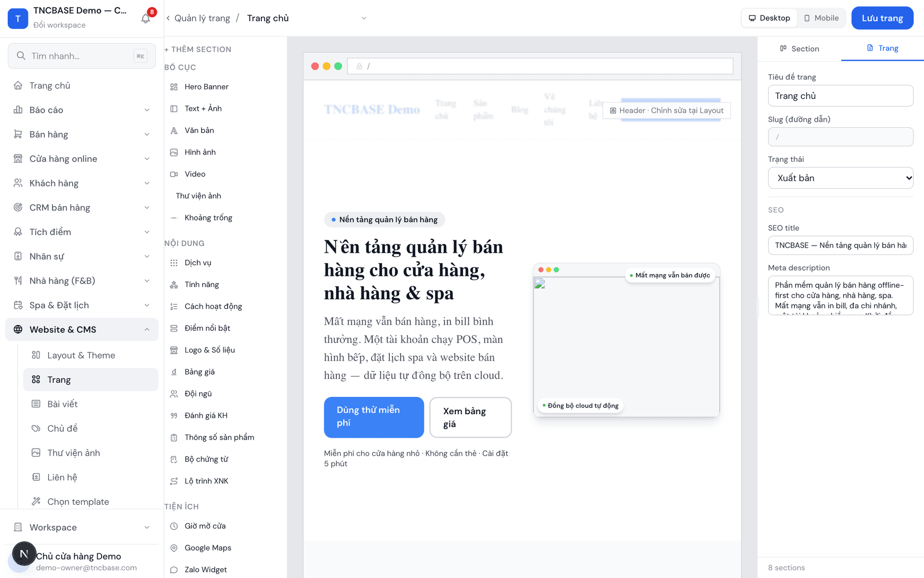The width and height of the screenshot is (924, 578).
Task: Click the SEO title input
Action: pos(840,245)
